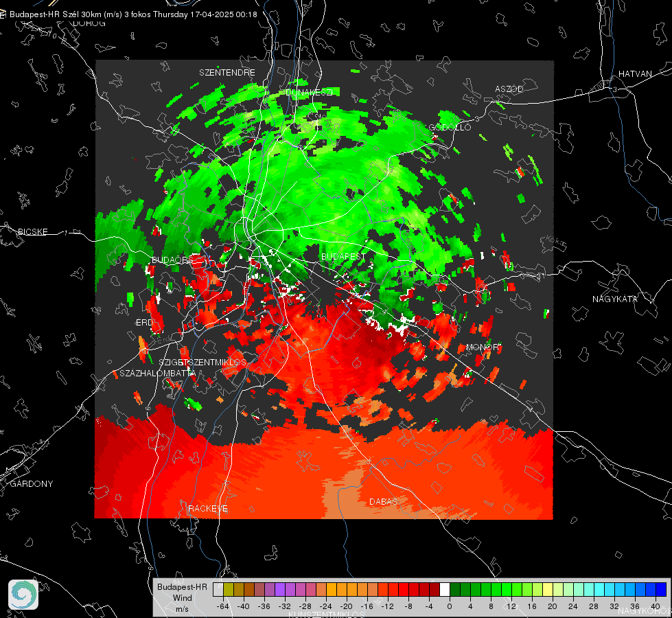Click the DUNAKESZI town label
This screenshot has height=618, width=672.
309,92
